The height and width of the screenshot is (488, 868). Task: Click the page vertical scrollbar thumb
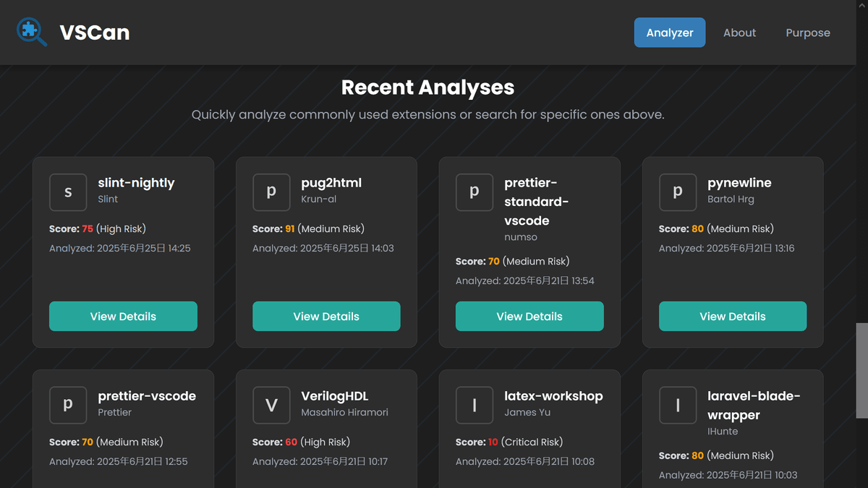[861, 370]
